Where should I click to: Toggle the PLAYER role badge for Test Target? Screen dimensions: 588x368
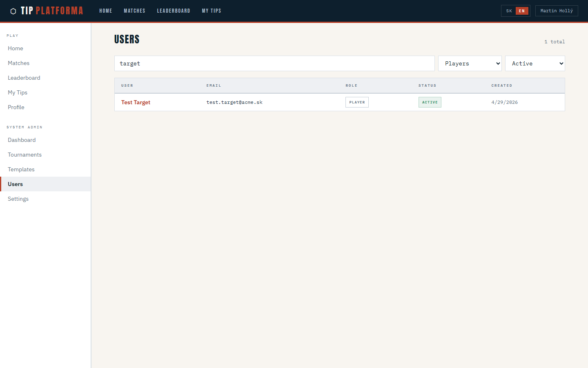(357, 102)
